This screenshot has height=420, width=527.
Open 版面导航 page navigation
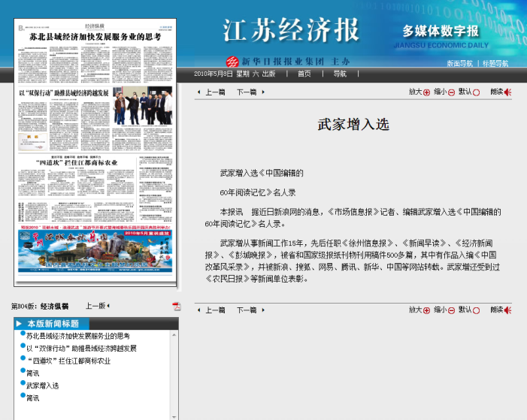(460, 64)
